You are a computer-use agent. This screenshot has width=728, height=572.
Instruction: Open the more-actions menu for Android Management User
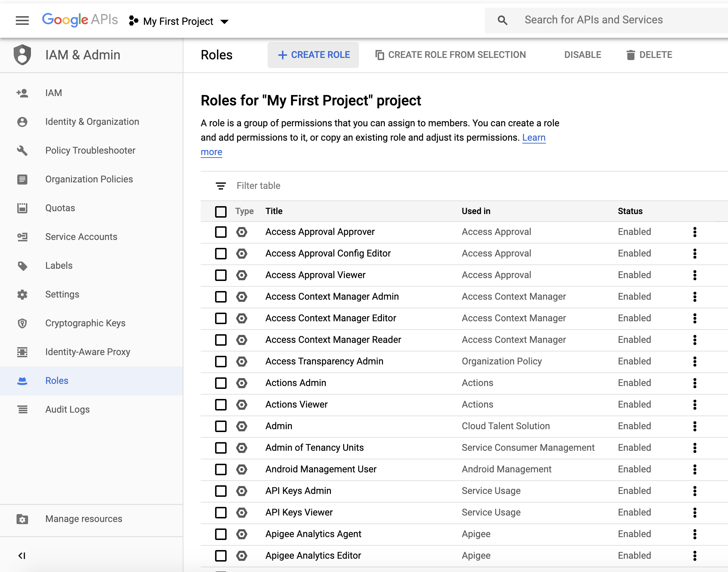(695, 469)
